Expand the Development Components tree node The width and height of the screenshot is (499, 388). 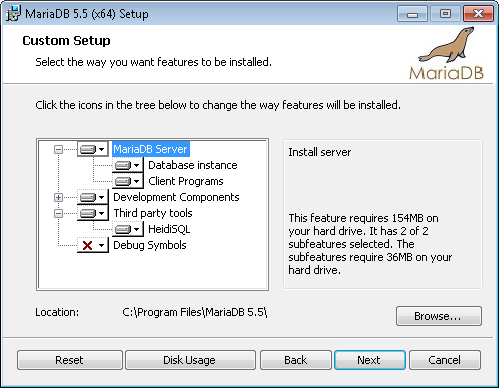(58, 197)
